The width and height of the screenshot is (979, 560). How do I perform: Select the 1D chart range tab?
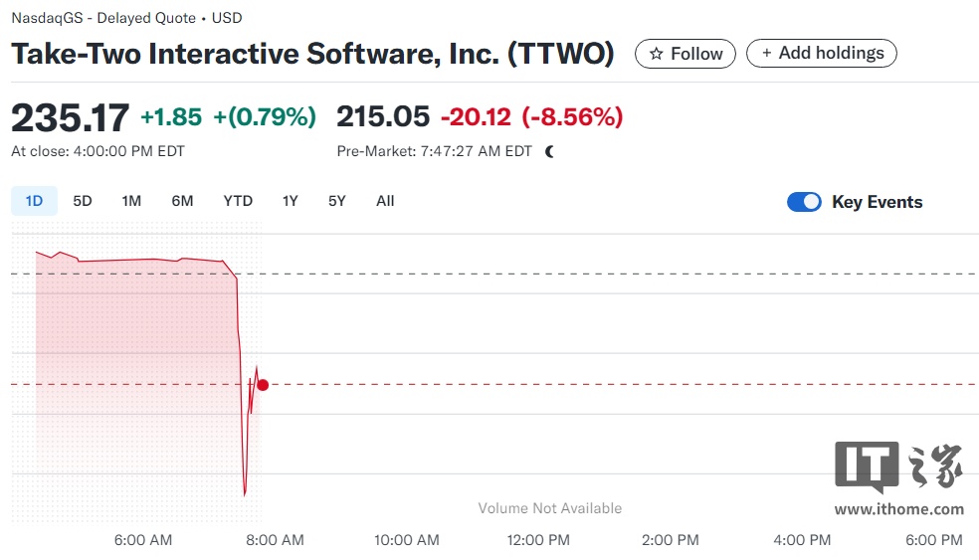[34, 201]
